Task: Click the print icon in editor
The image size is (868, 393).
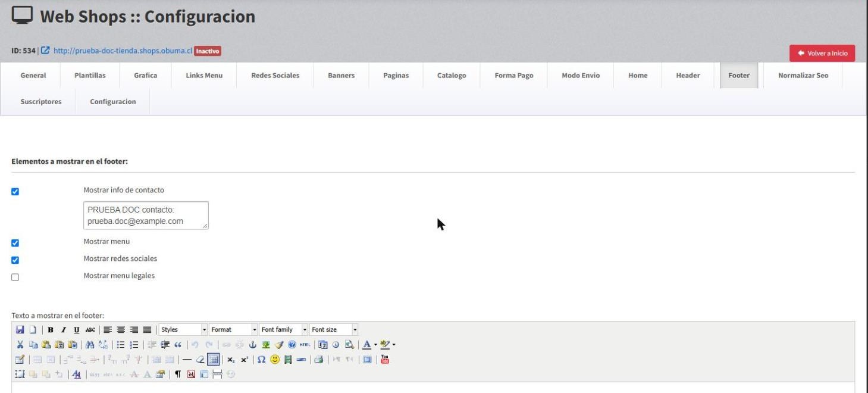Action: pos(318,359)
